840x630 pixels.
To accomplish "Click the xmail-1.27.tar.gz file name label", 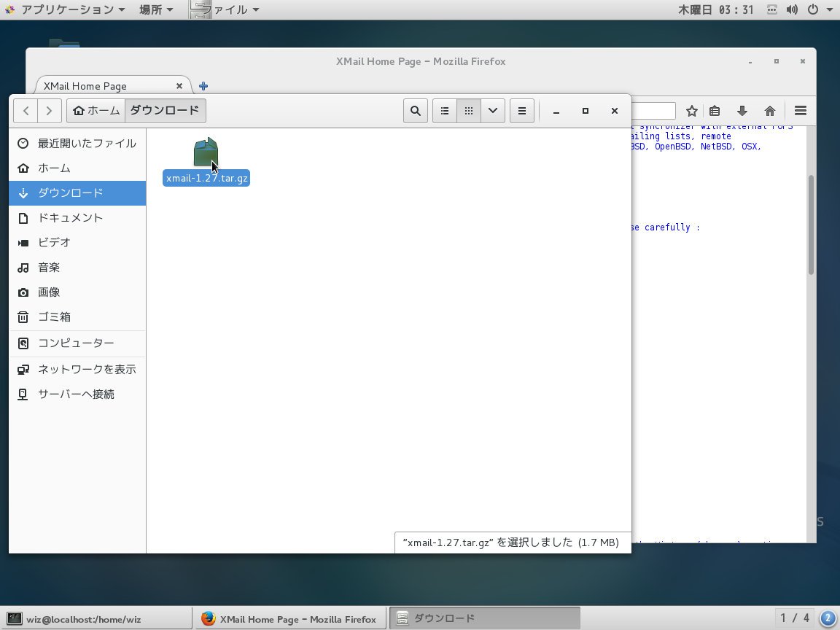I will click(206, 179).
